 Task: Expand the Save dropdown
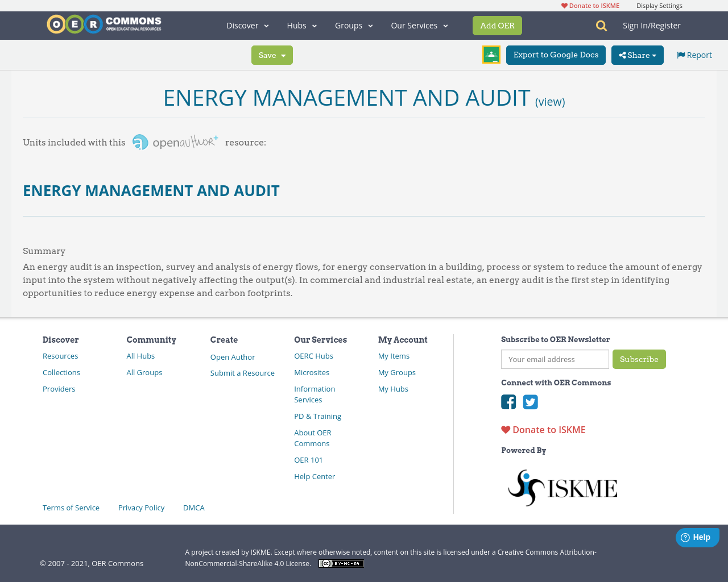pos(272,55)
